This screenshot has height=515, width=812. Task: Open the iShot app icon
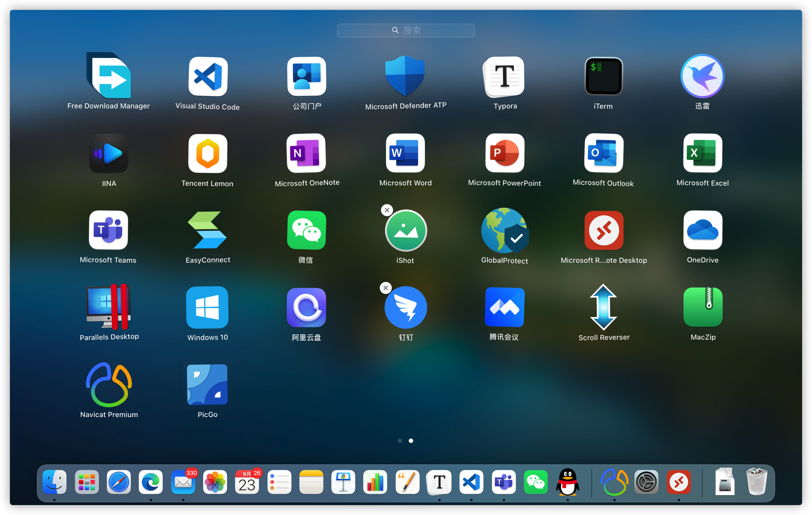(x=406, y=231)
